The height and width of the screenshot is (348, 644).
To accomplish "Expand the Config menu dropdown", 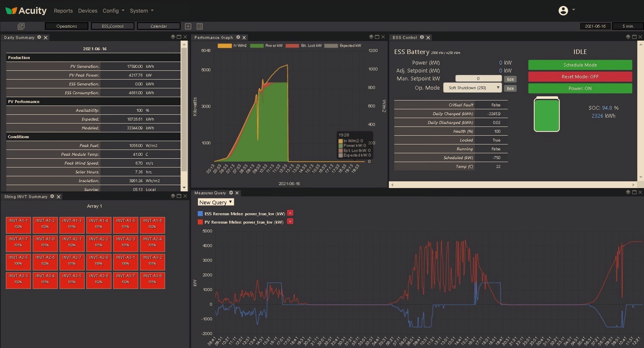I will tap(114, 10).
